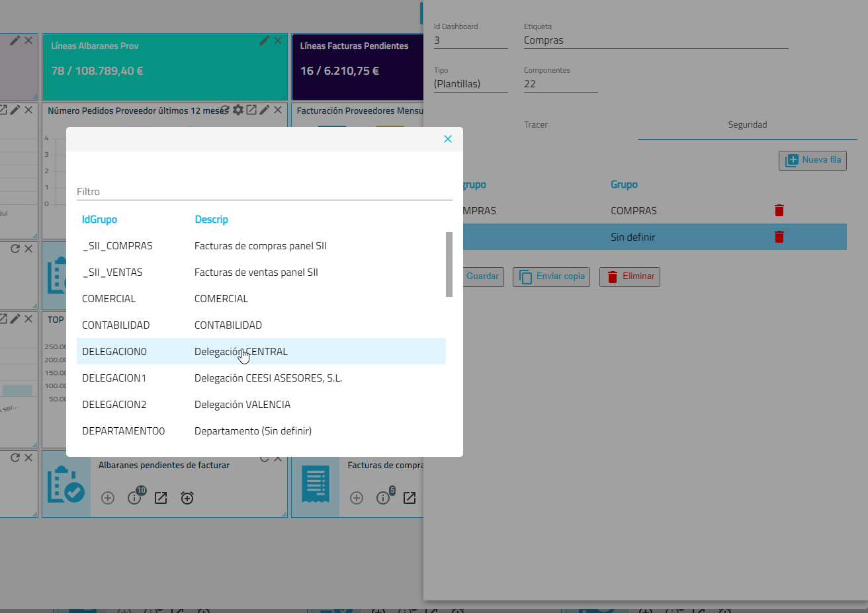Viewport: 868px width, 613px height.
Task: Open Albaranes pendientes de facturar in a new window
Action: click(161, 498)
